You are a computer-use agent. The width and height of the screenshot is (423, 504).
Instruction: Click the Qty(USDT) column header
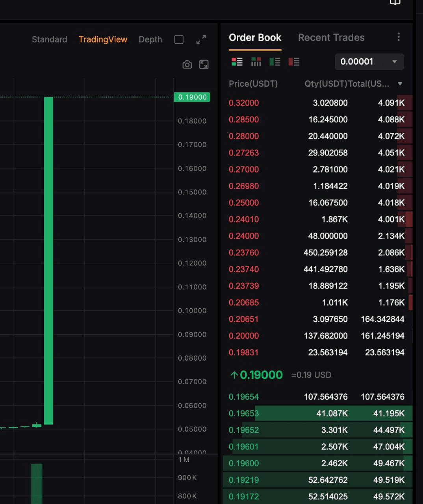[326, 84]
